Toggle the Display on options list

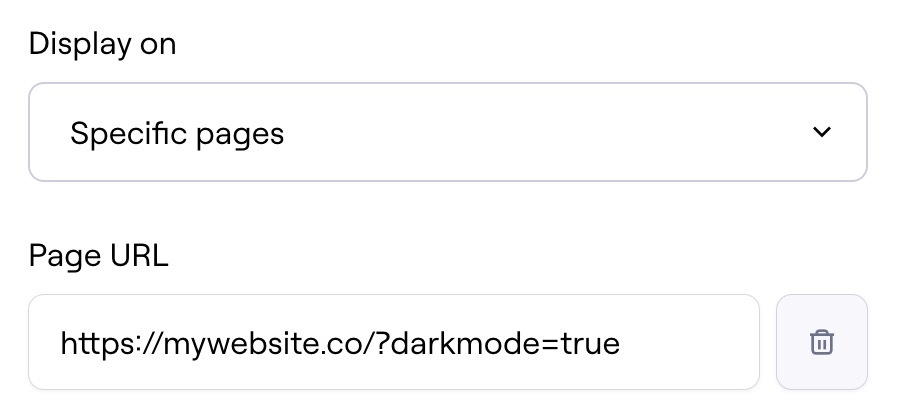[447, 132]
